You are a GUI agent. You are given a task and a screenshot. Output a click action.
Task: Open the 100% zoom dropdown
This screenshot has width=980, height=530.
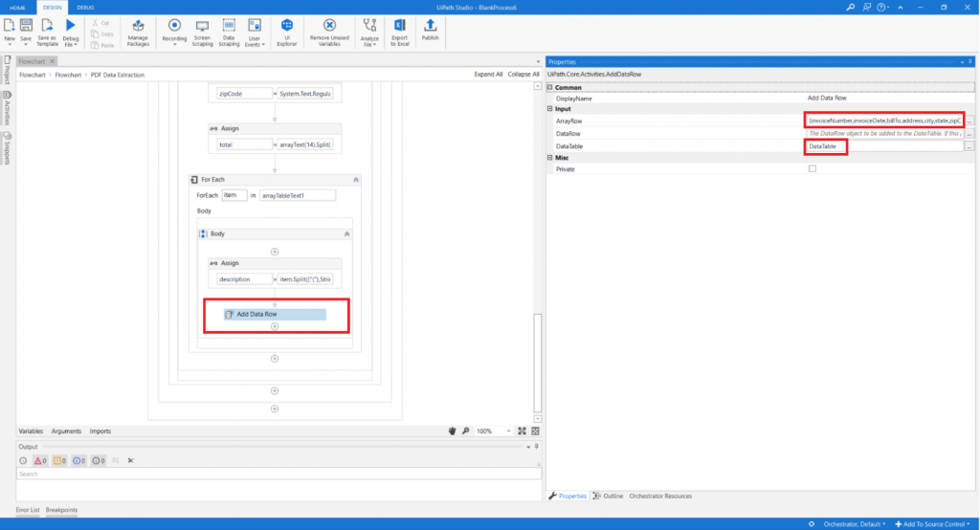[493, 431]
